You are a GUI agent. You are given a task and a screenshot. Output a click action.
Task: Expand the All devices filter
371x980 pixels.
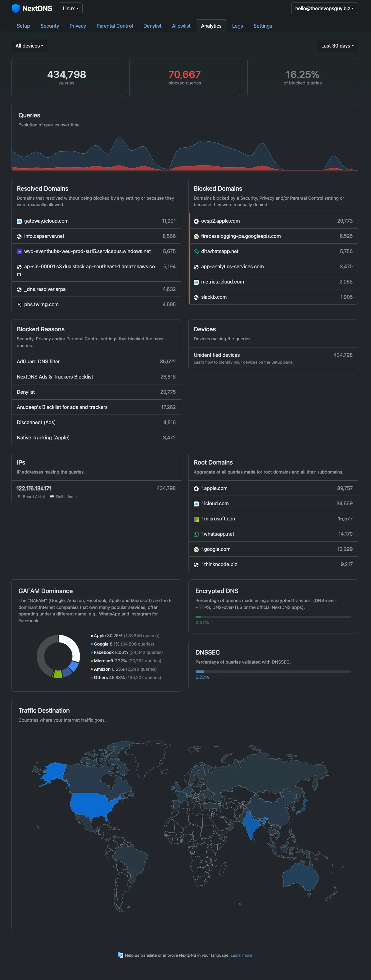coord(29,46)
